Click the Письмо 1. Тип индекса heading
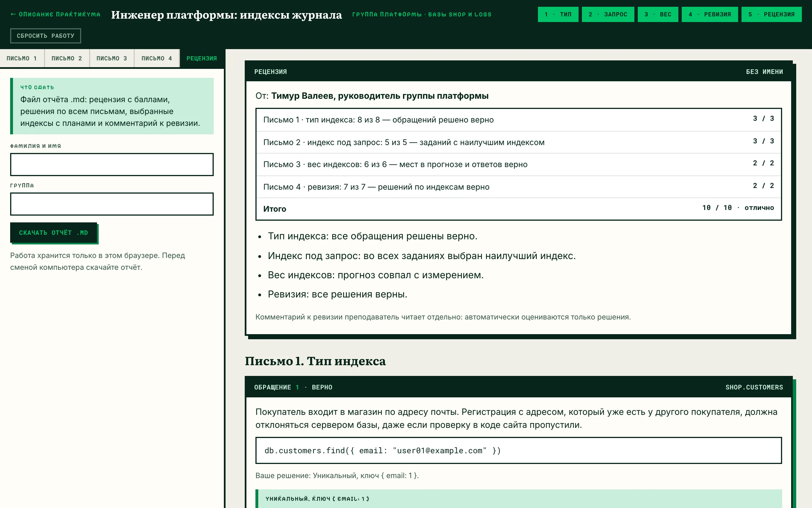The image size is (812, 508). pos(315,361)
